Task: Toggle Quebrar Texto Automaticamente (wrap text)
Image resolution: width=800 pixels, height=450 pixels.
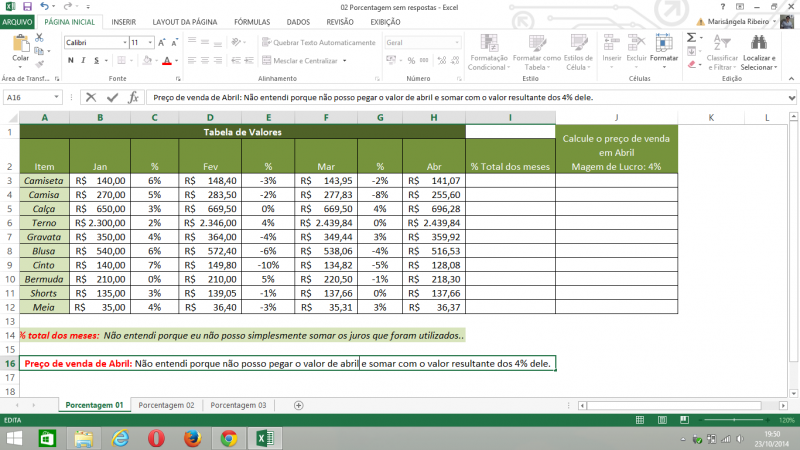Action: point(319,42)
